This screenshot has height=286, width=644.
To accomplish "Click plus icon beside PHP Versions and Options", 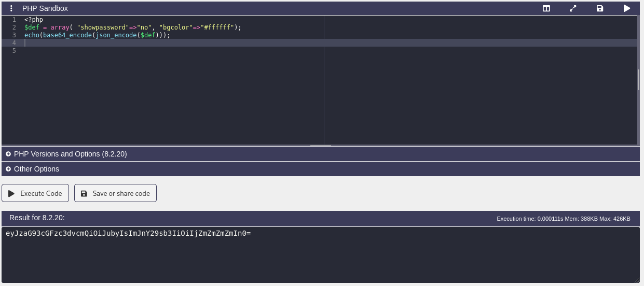I will [x=8, y=154].
